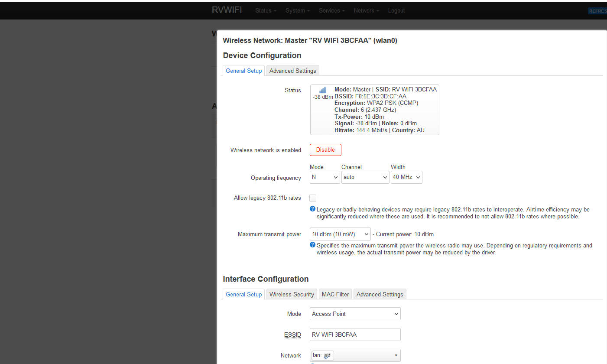607x364 pixels.
Task: Click the REFRESH indicator badge
Action: point(598,11)
